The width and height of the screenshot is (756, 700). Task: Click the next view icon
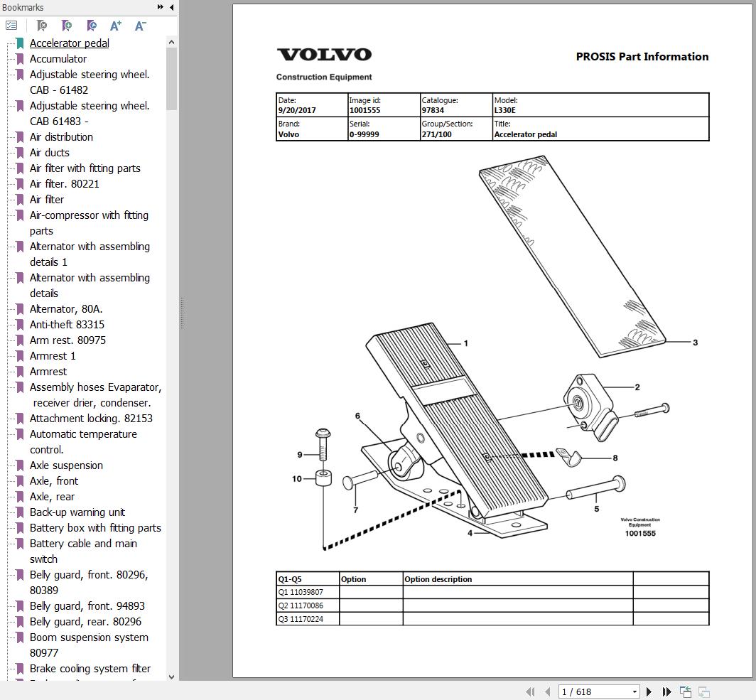click(x=704, y=691)
